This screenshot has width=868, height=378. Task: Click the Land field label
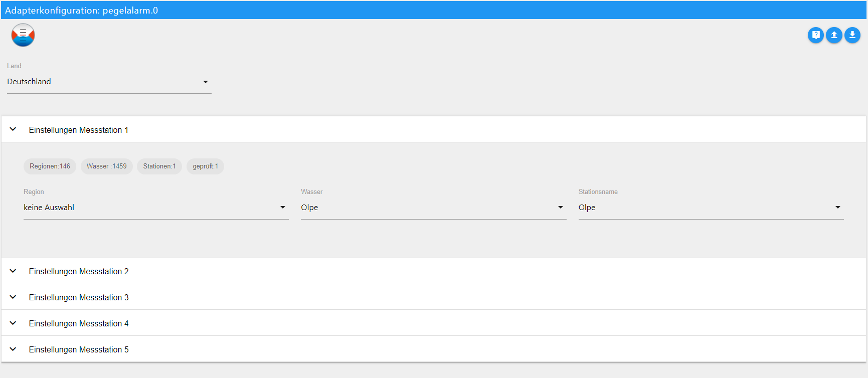pos(14,66)
